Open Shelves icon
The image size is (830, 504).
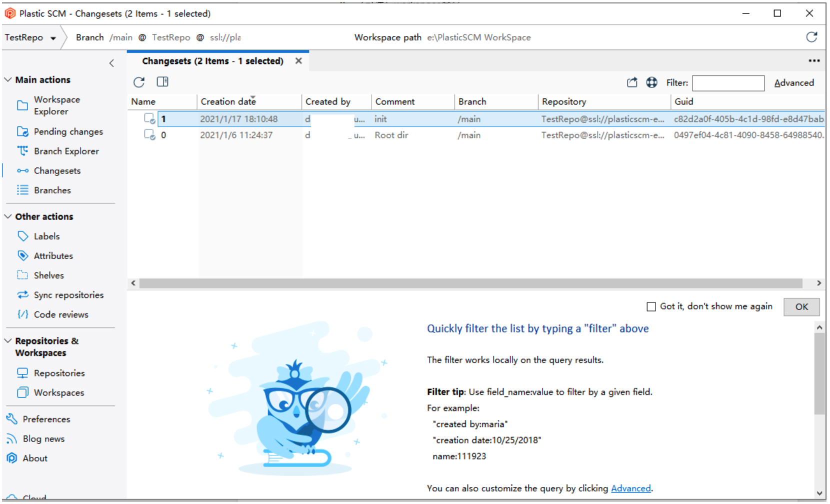click(x=22, y=275)
